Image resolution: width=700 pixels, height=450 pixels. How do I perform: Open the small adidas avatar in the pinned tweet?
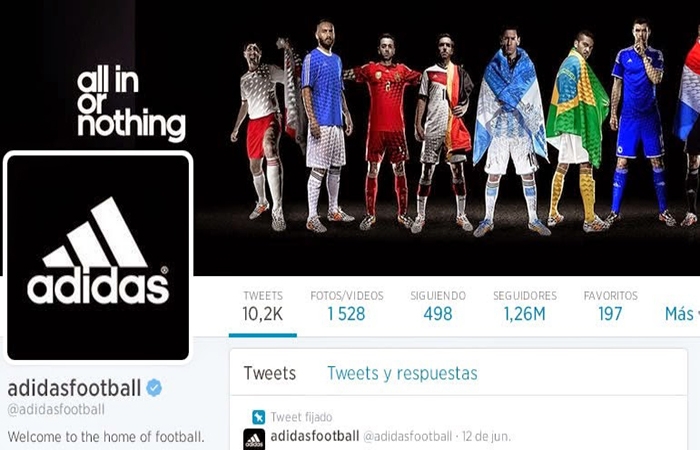254,439
